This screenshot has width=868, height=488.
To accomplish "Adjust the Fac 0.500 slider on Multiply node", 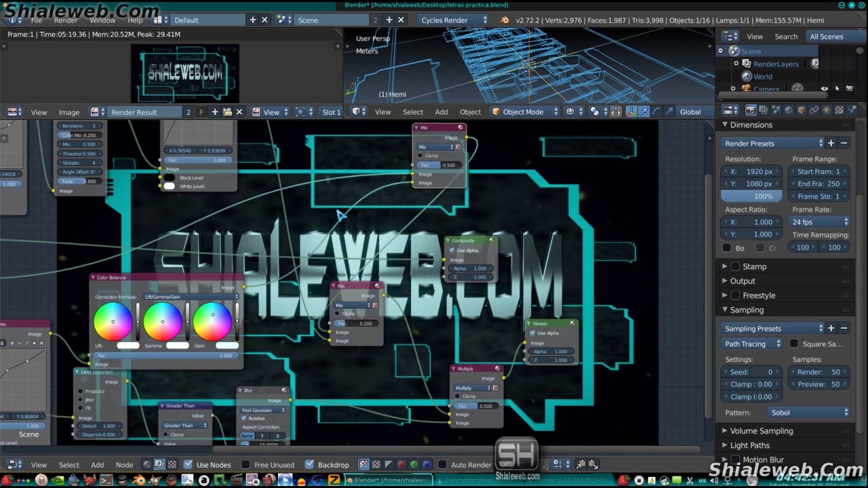I will click(477, 406).
